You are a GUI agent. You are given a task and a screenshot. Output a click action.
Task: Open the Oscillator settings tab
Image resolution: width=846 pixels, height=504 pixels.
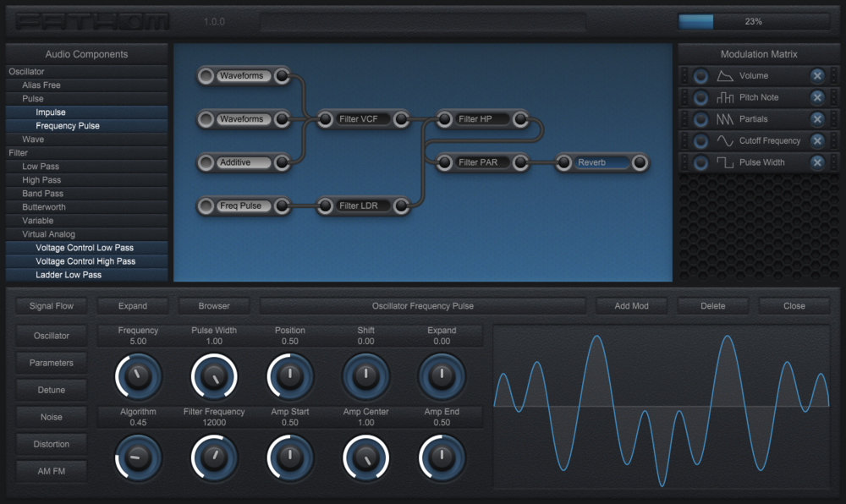[52, 336]
